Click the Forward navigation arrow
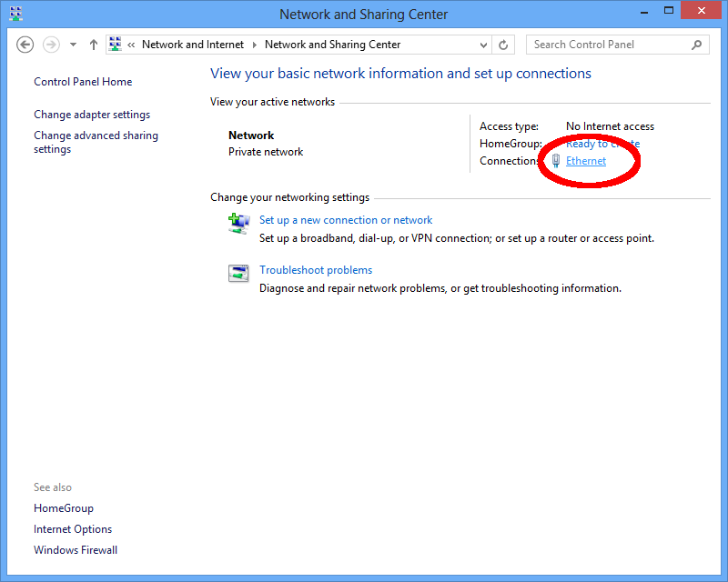728x582 pixels. tap(51, 45)
